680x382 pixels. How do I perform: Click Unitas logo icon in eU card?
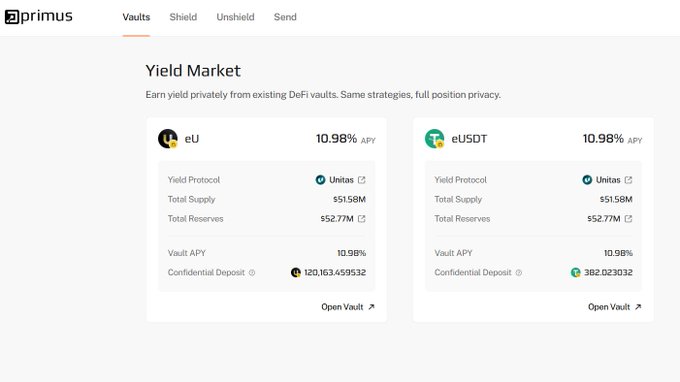pyautogui.click(x=320, y=180)
